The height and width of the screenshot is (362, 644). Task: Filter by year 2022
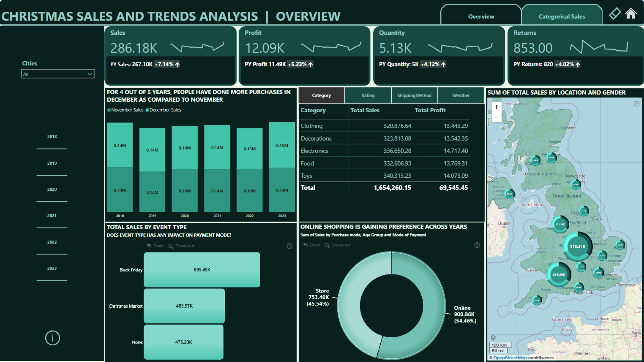pyautogui.click(x=52, y=242)
